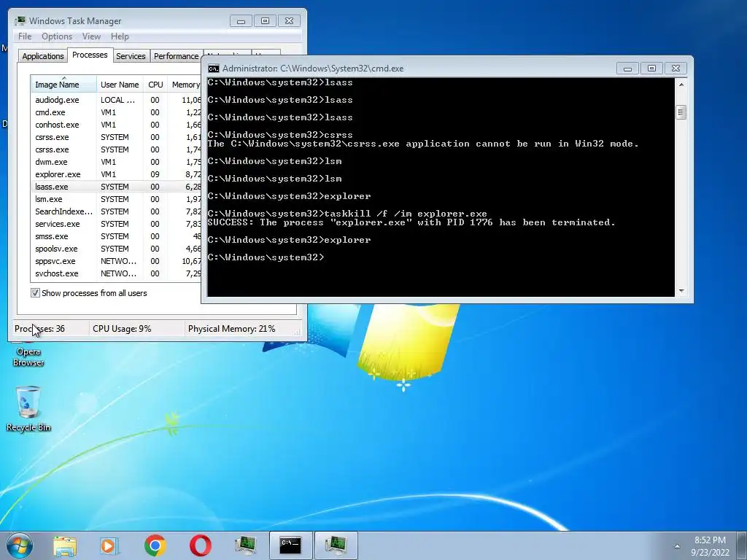Click the last command prompt line in cmd
Viewport: 747px width, 560px height.
tap(266, 257)
